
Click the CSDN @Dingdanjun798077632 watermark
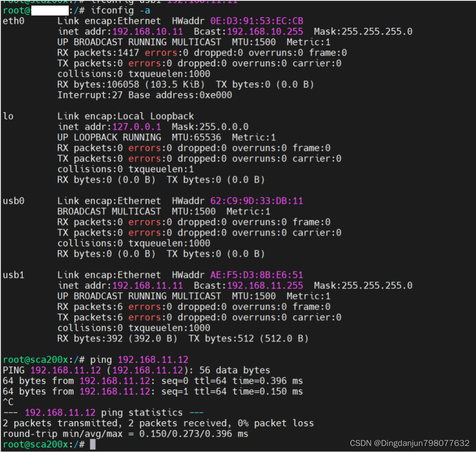pyautogui.click(x=409, y=443)
